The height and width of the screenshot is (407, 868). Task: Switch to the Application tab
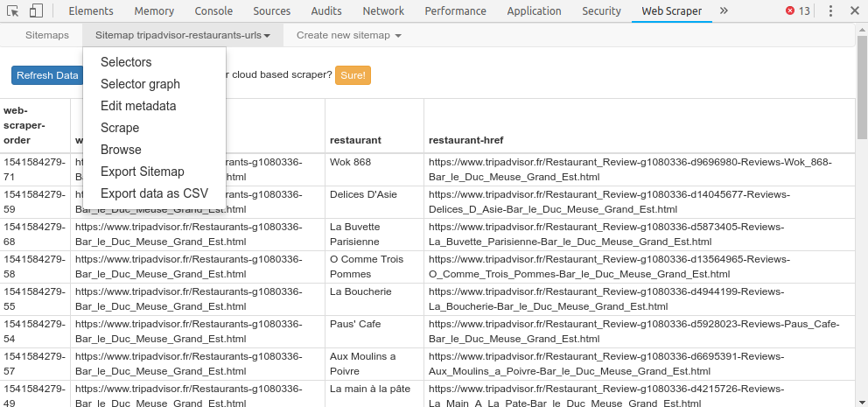[x=535, y=11]
